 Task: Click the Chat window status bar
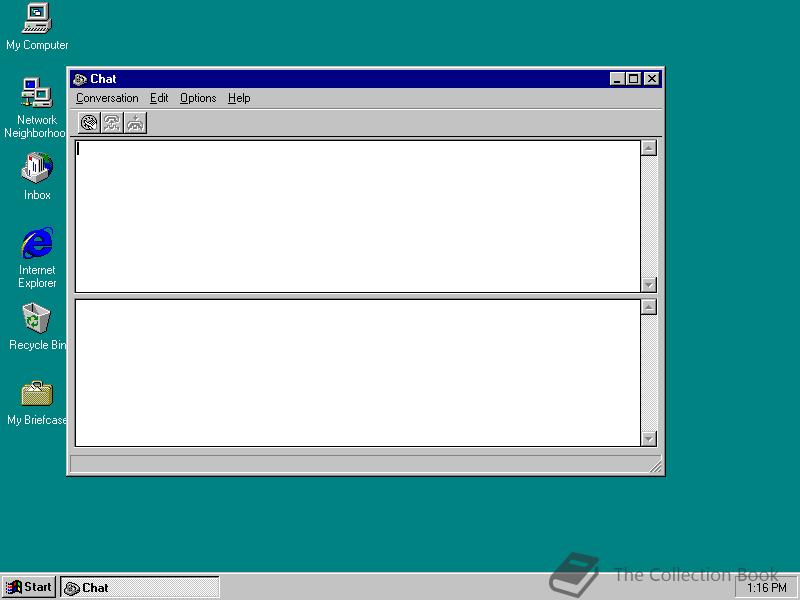[365, 464]
